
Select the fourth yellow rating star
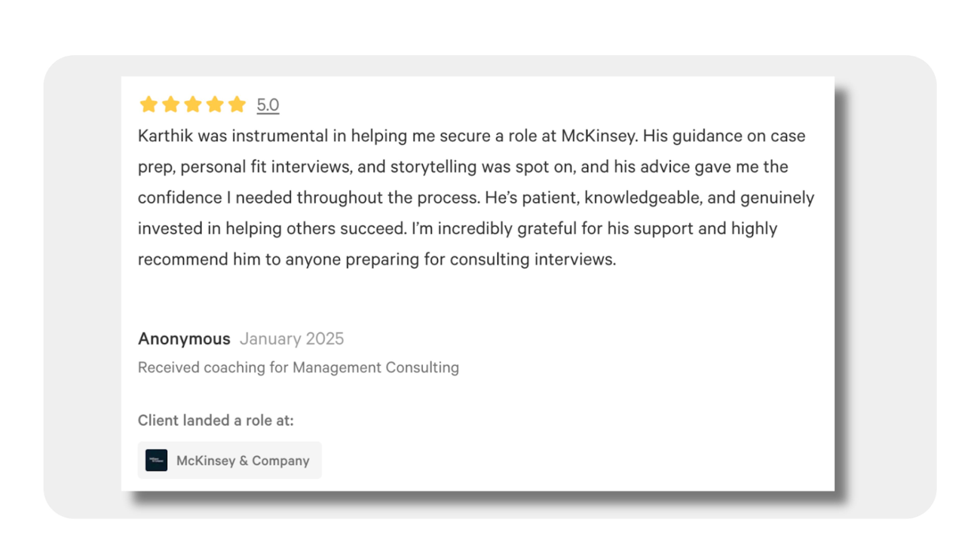click(215, 104)
